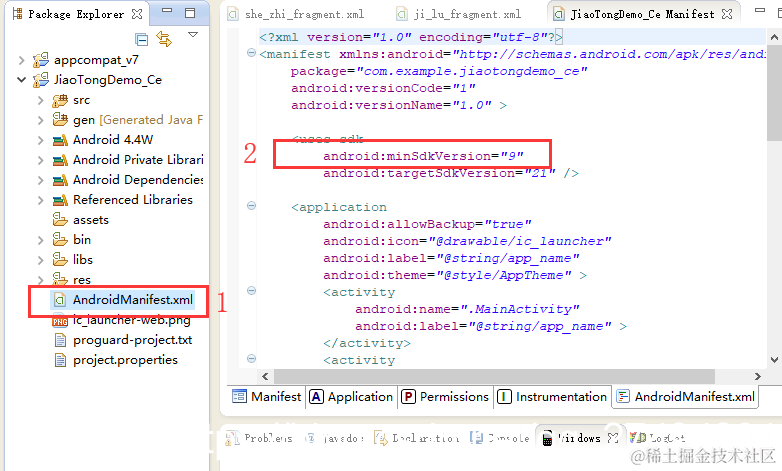Expand Referenced Libraries node
The height and width of the screenshot is (471, 782).
click(x=41, y=200)
